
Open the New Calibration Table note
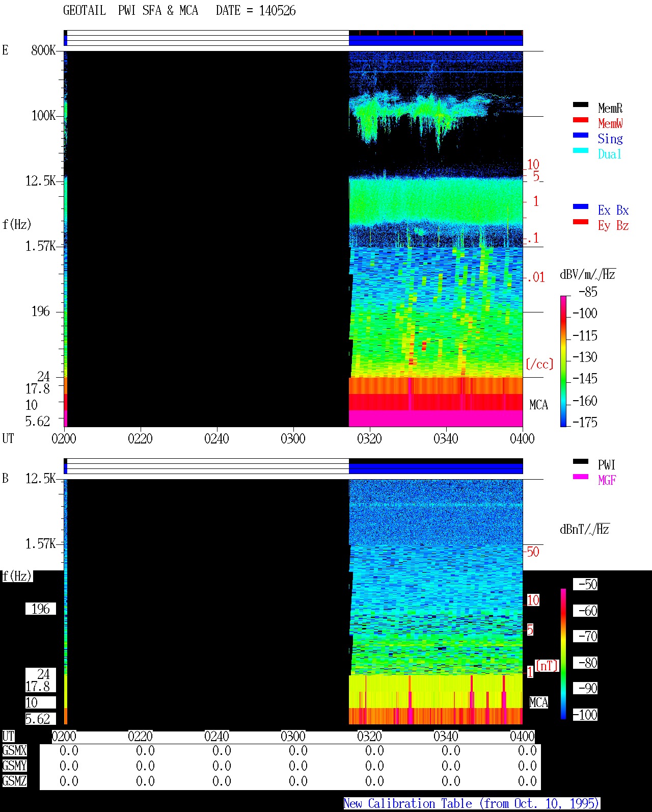click(x=472, y=804)
